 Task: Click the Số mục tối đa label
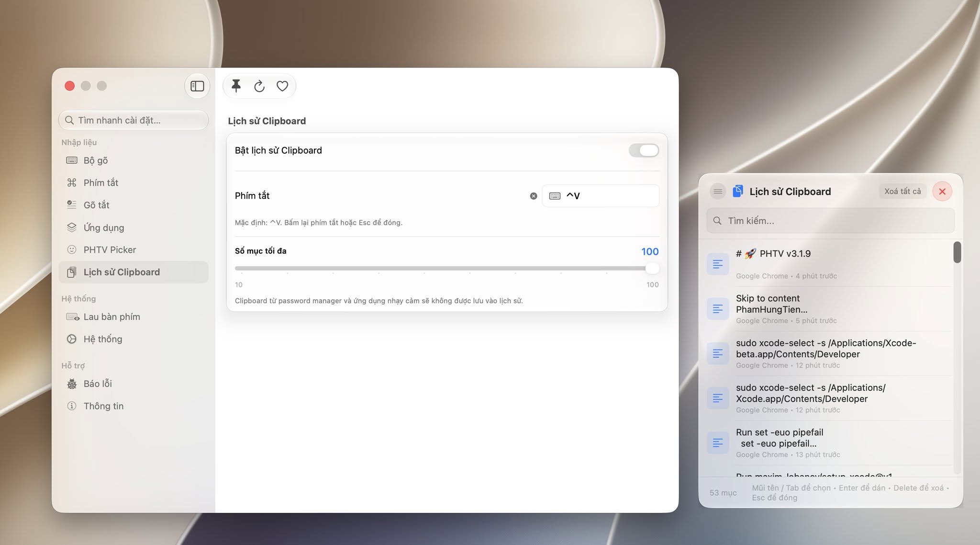261,251
